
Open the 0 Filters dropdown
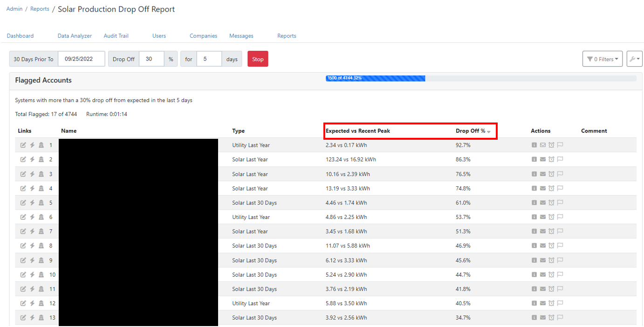[602, 59]
